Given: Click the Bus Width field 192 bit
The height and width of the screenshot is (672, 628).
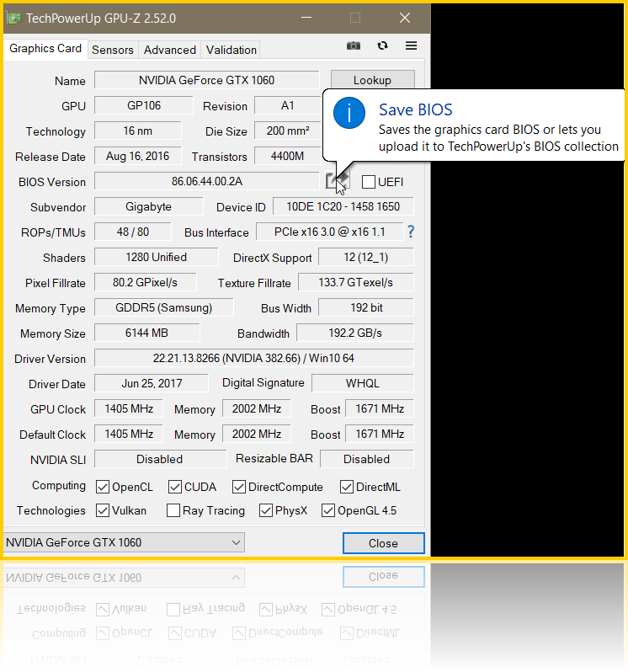Looking at the screenshot, I should pos(366,307).
